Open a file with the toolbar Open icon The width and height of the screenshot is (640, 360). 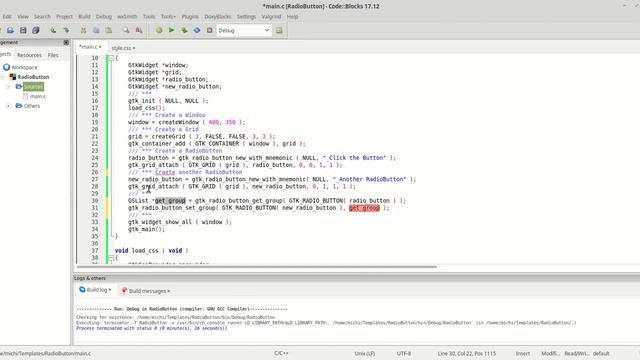point(10,31)
